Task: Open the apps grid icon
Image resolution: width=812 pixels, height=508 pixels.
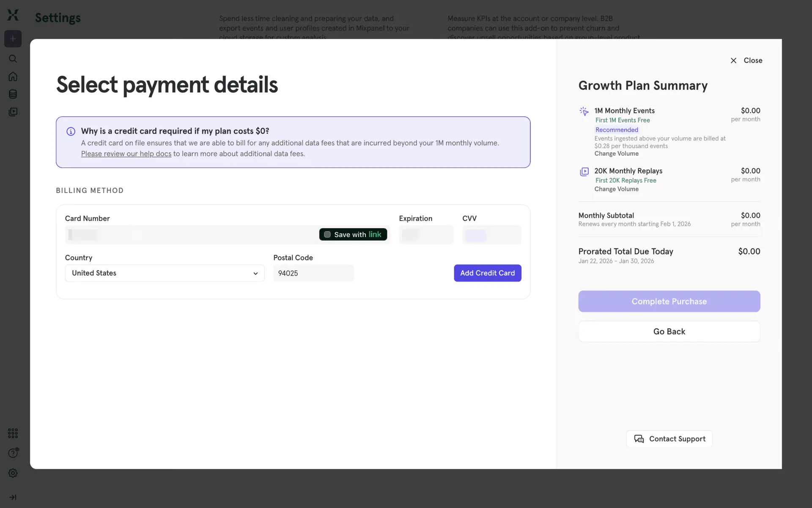Action: tap(13, 433)
